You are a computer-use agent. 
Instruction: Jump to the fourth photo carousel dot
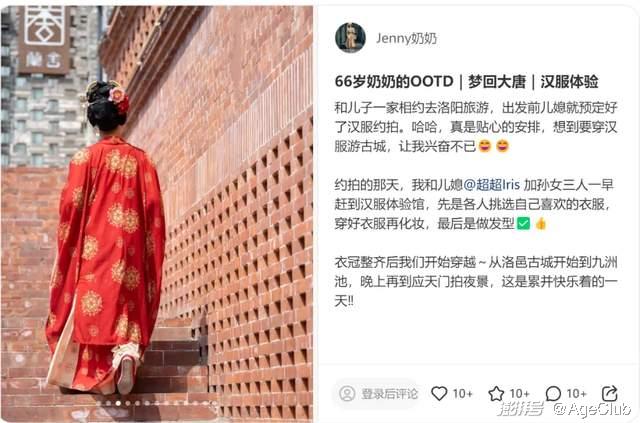pyautogui.click(x=128, y=403)
